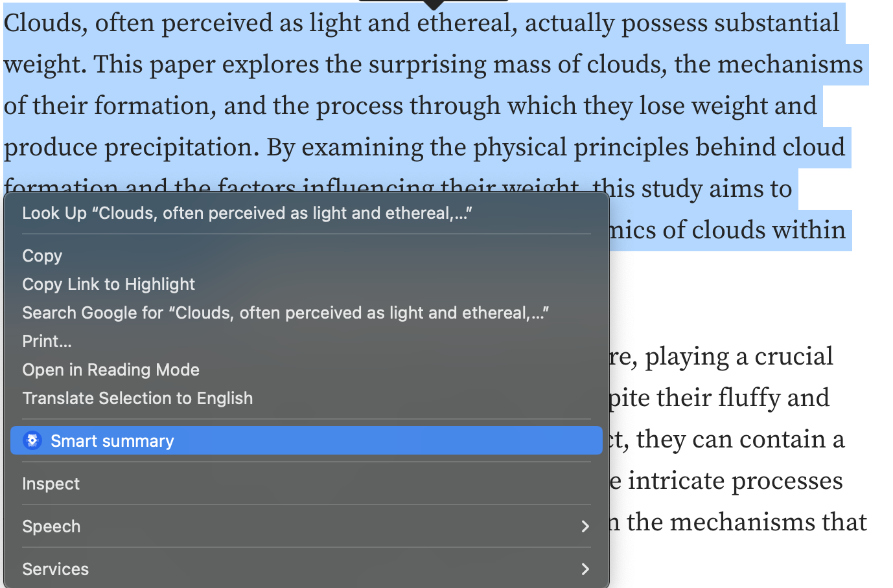This screenshot has height=588, width=893.
Task: Inspect the page element
Action: [51, 483]
